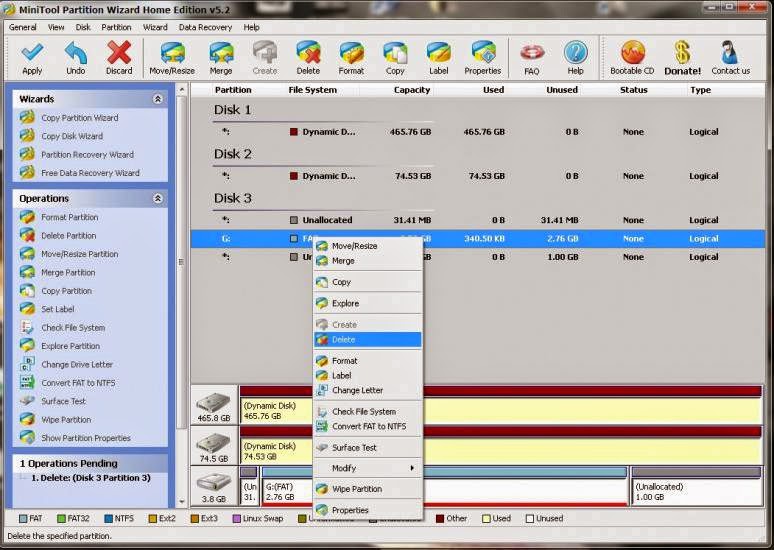The image size is (774, 550).
Task: Choose Copy Partition operation
Action: [67, 291]
